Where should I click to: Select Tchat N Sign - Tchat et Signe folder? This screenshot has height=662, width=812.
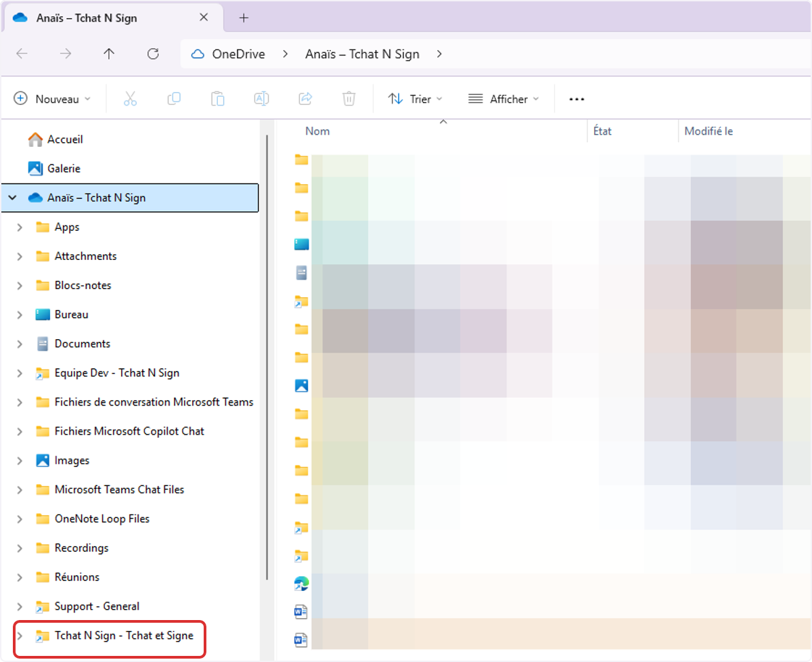[124, 636]
